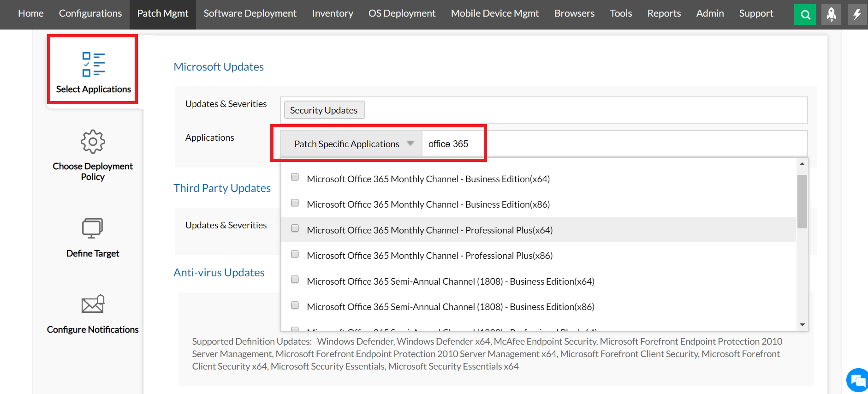The image size is (868, 394).
Task: Check Office 365 Monthly Channel Business Edition(x64)
Action: click(x=295, y=177)
